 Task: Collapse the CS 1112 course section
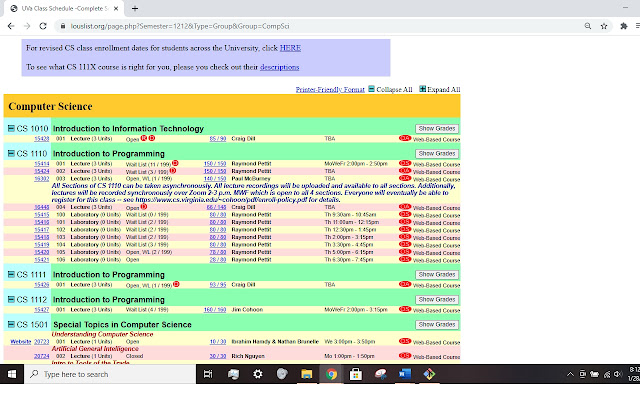11,300
